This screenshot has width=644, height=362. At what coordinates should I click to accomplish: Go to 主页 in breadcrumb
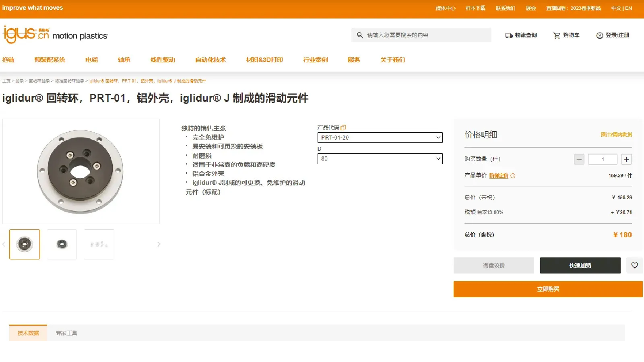point(6,81)
